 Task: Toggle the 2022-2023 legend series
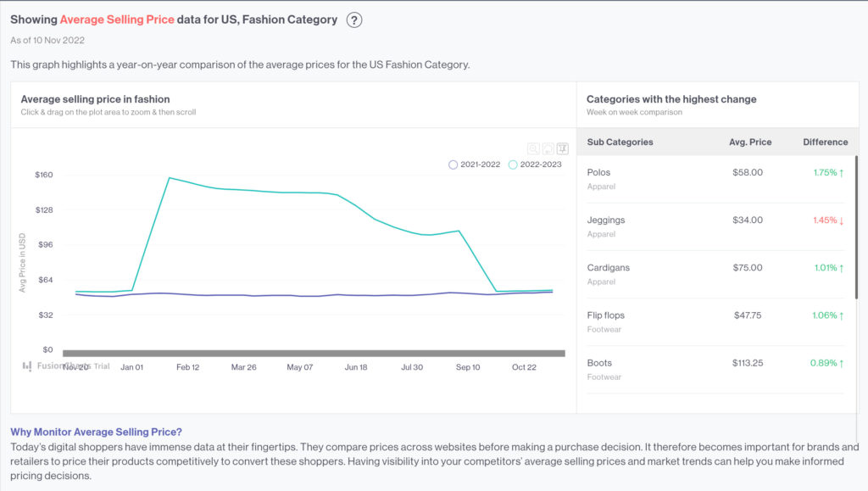[535, 165]
